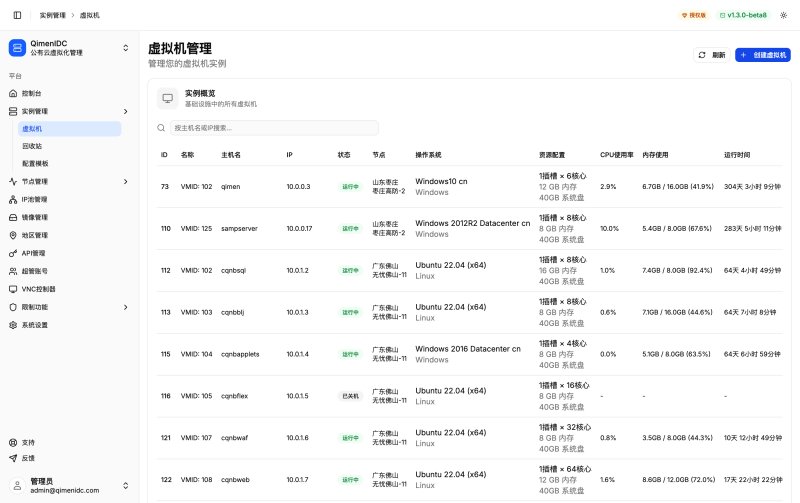
Task: Click the 超管账号 users icon
Action: [13, 271]
